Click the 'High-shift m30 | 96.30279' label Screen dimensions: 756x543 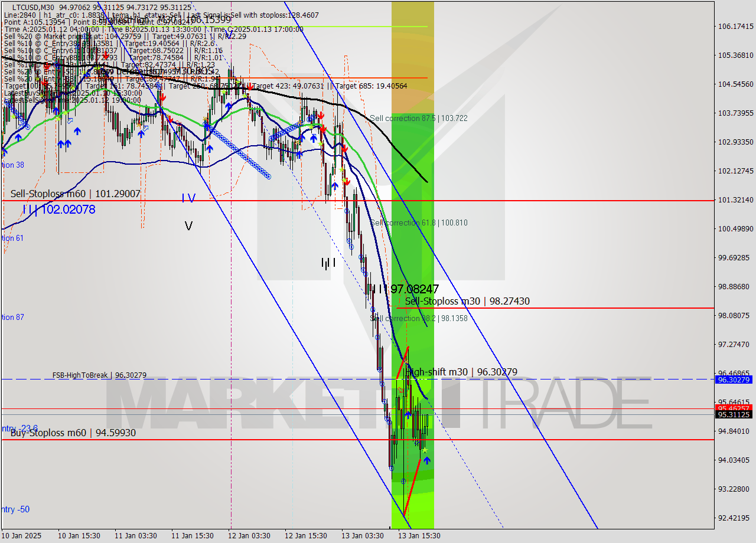point(461,372)
